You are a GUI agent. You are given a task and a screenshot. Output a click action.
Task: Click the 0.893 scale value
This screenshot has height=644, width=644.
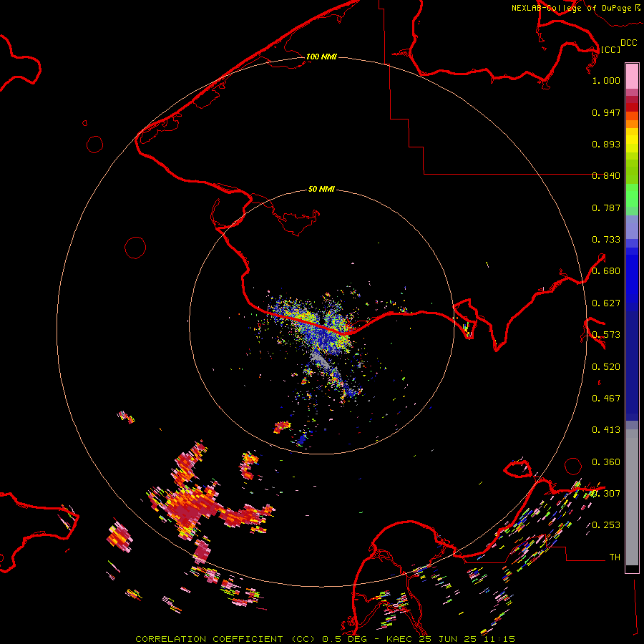pyautogui.click(x=606, y=144)
